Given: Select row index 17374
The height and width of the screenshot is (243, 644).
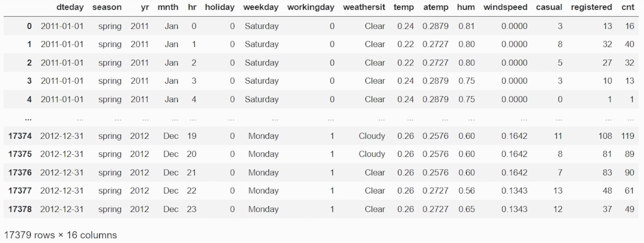Looking at the screenshot, I should click(20, 136).
